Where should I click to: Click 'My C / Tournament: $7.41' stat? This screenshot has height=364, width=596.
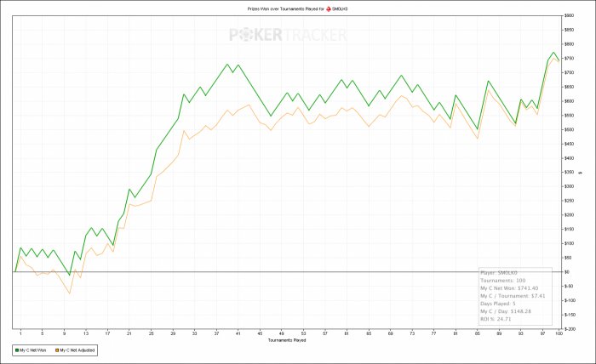pyautogui.click(x=513, y=296)
